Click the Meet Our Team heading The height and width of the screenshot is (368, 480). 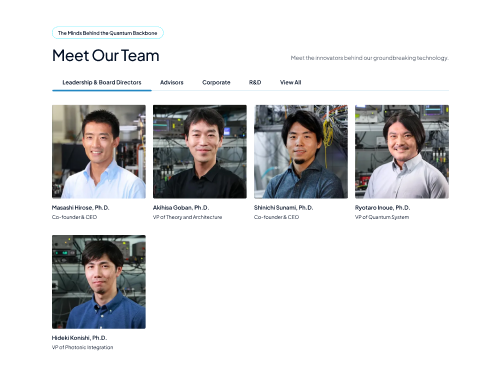click(106, 55)
